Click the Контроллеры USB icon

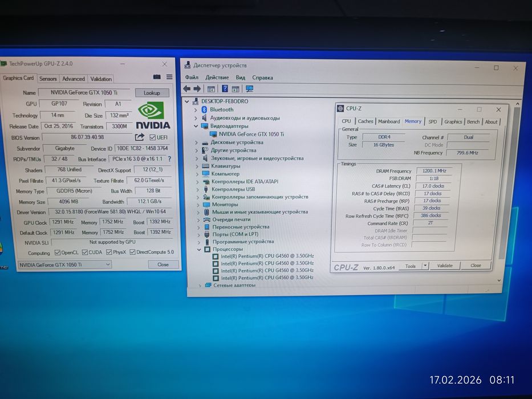[x=206, y=189]
